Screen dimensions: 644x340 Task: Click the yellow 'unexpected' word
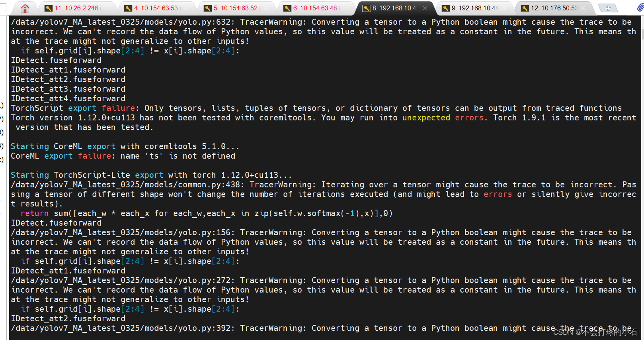(426, 118)
